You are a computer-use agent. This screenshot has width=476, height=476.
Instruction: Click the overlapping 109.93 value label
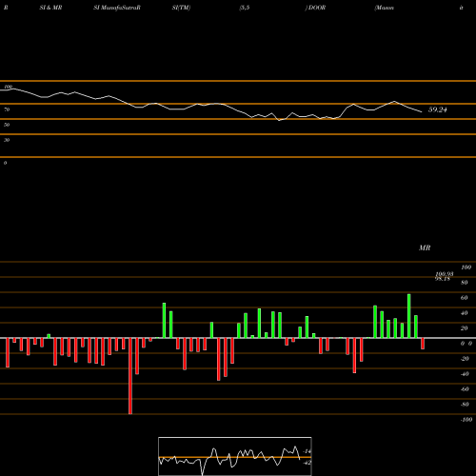pos(445,274)
